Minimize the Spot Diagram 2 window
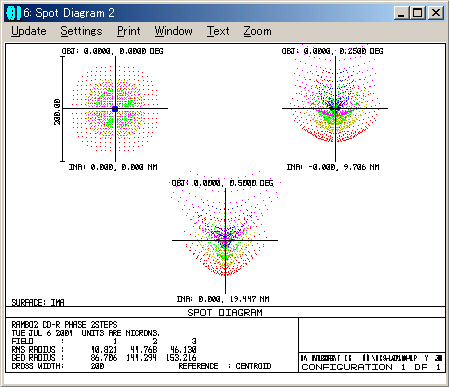The height and width of the screenshot is (387, 449). (x=401, y=13)
